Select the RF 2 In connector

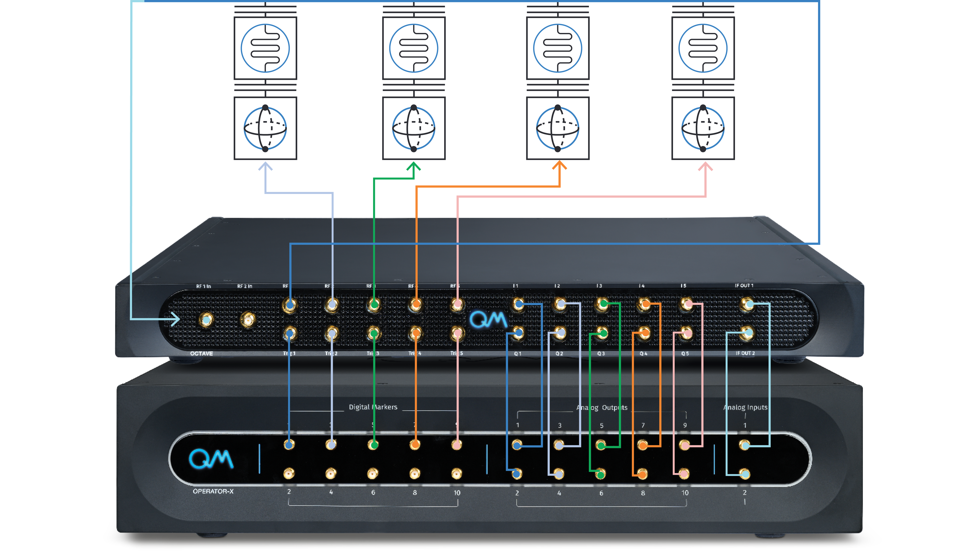coord(248,320)
